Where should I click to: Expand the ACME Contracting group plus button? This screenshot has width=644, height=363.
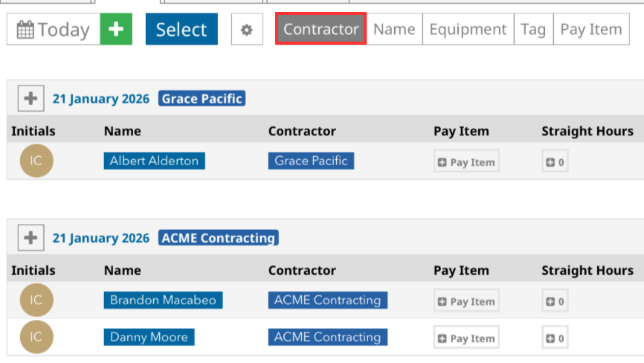pos(30,238)
